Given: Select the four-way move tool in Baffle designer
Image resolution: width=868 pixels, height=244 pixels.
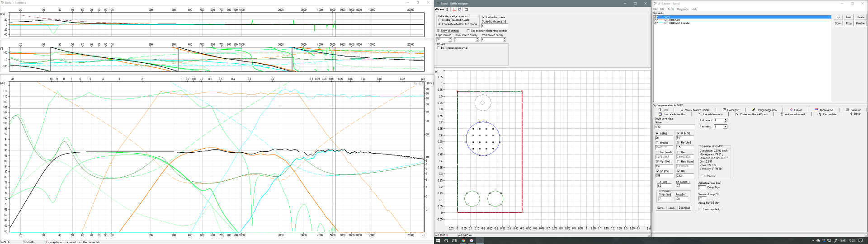Looking at the screenshot, I should 437,9.
